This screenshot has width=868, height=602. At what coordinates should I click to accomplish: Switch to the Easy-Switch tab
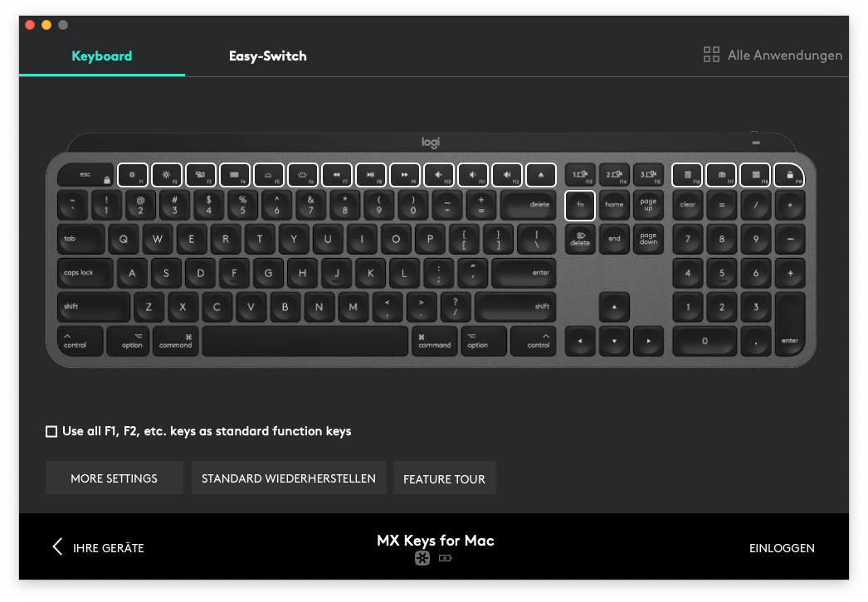267,56
